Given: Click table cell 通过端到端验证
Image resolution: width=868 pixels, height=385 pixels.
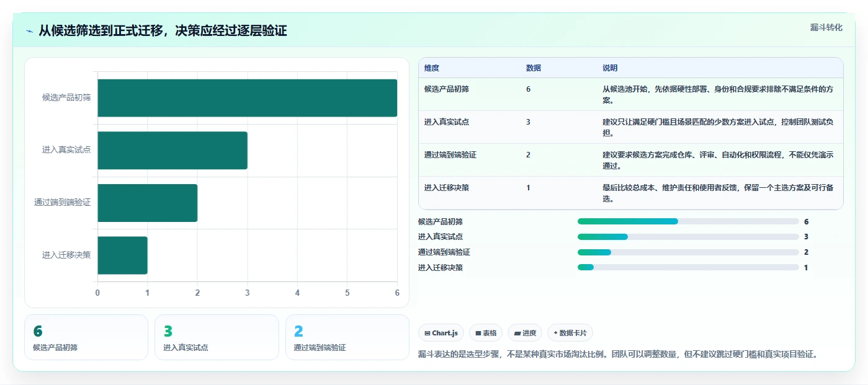Looking at the screenshot, I should pyautogui.click(x=450, y=155).
